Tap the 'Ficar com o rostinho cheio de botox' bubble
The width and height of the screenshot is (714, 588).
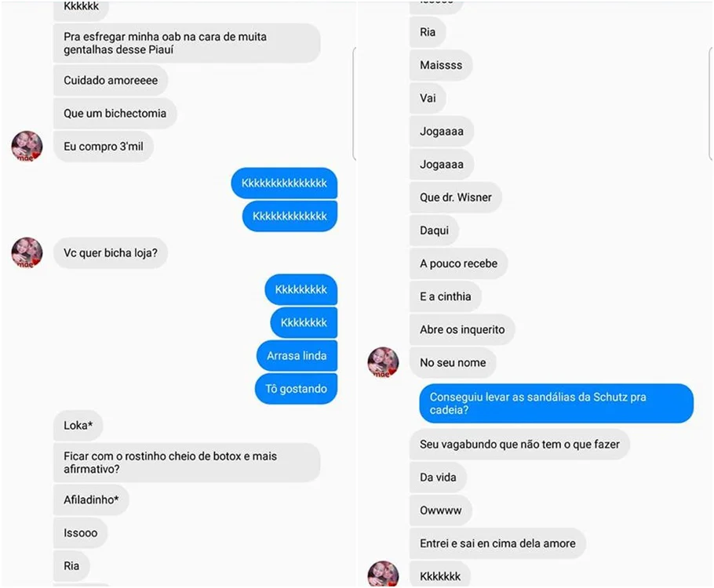187,463
